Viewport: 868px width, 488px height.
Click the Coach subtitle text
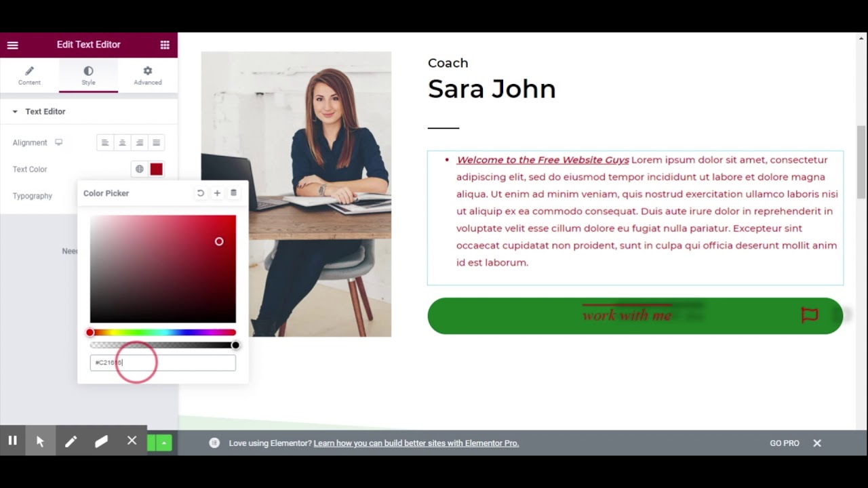(448, 63)
